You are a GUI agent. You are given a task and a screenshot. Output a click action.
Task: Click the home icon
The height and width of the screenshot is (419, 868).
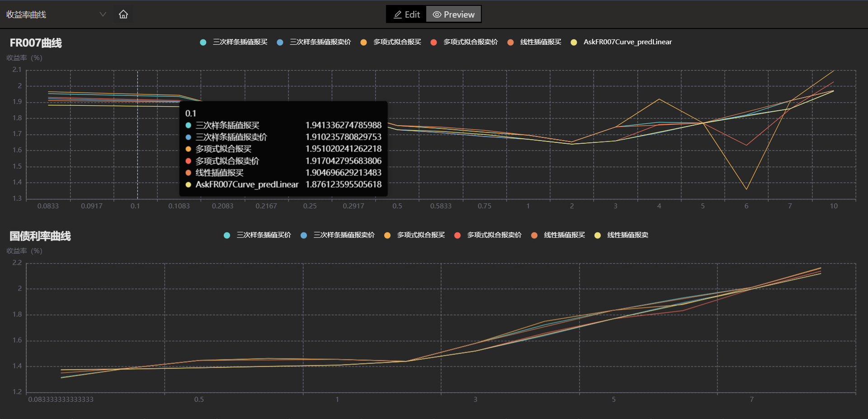click(123, 14)
